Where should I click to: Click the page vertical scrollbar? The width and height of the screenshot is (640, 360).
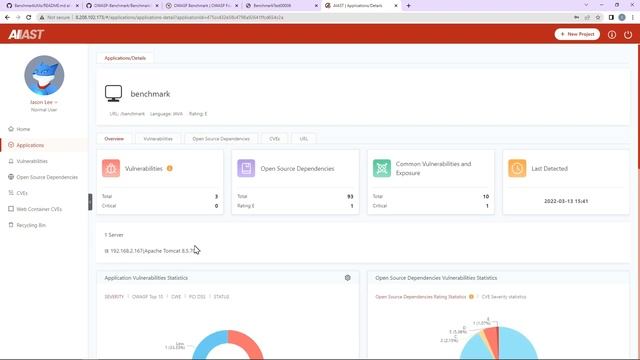pyautogui.click(x=638, y=106)
